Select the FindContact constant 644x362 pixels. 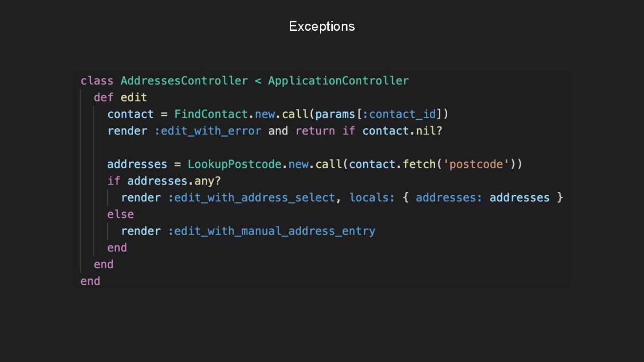[211, 114]
